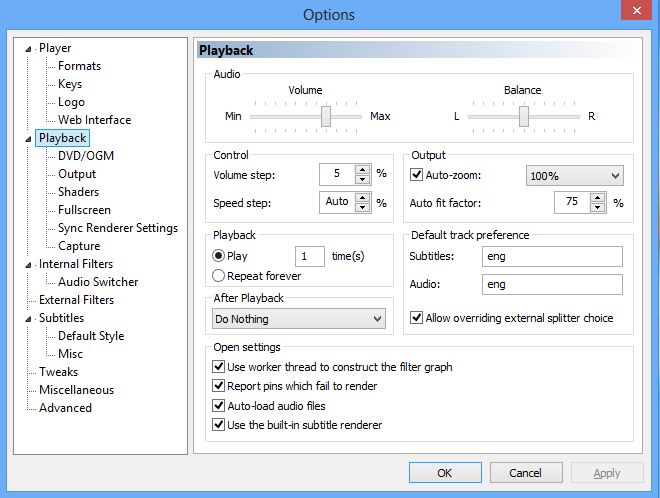This screenshot has height=498, width=660.
Task: Increase the Volume step spinner value
Action: [x=363, y=169]
